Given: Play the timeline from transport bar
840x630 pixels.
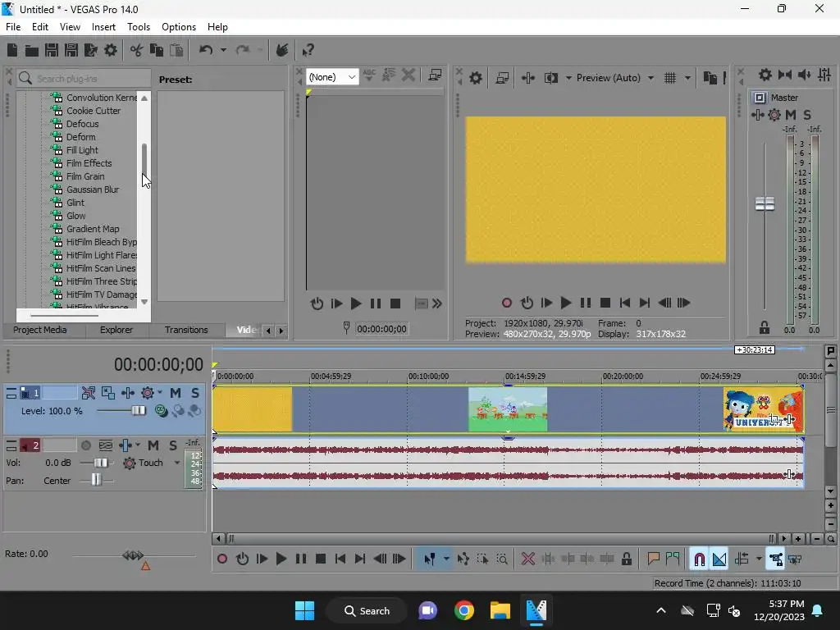Looking at the screenshot, I should coord(281,559).
